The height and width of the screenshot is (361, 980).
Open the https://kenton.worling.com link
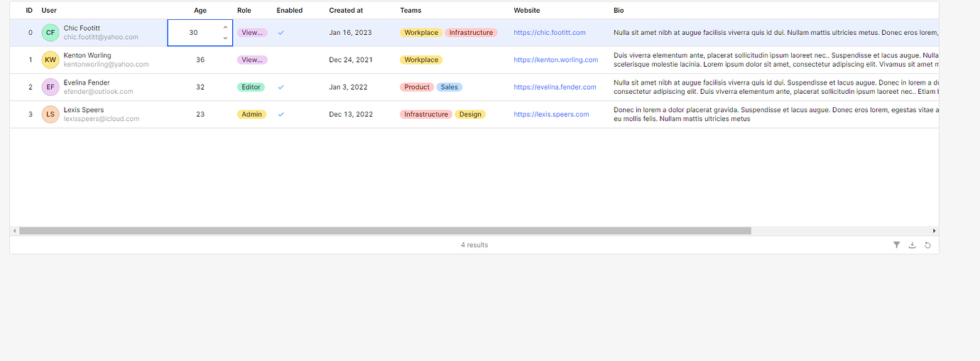(556, 60)
